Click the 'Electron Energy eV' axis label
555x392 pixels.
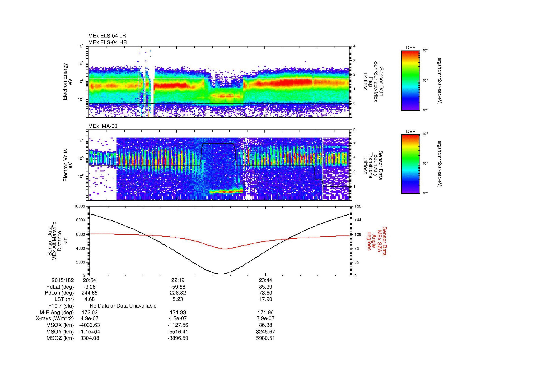(67, 82)
